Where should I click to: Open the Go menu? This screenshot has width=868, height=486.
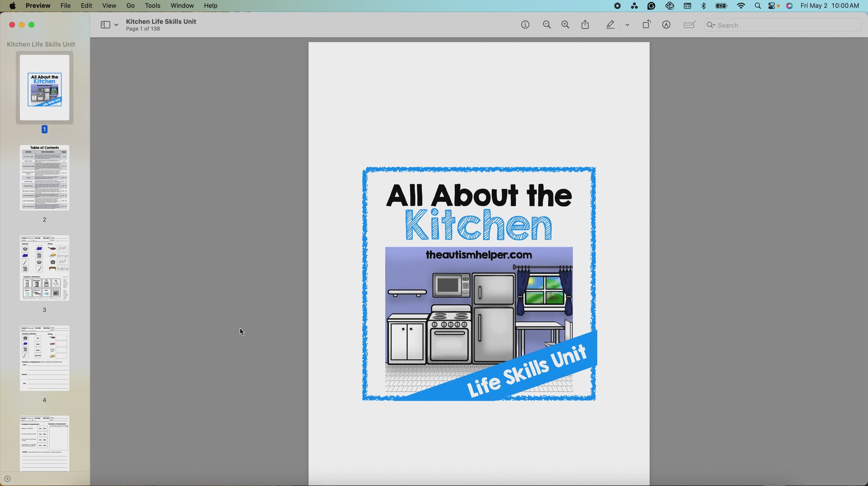pos(131,6)
